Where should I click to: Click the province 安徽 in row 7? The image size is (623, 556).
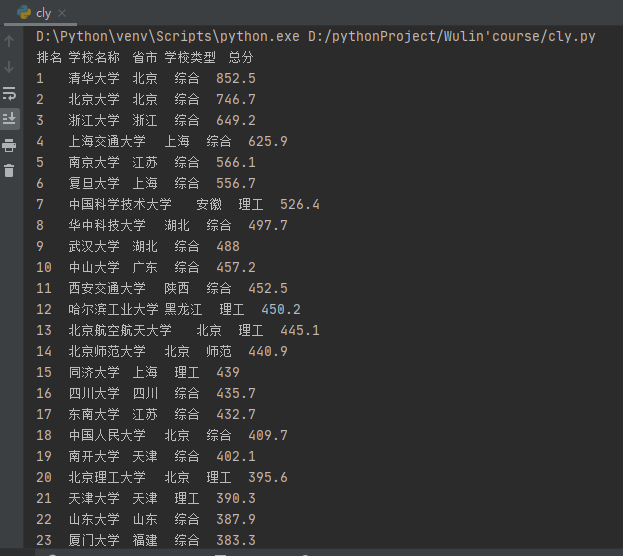(x=209, y=204)
